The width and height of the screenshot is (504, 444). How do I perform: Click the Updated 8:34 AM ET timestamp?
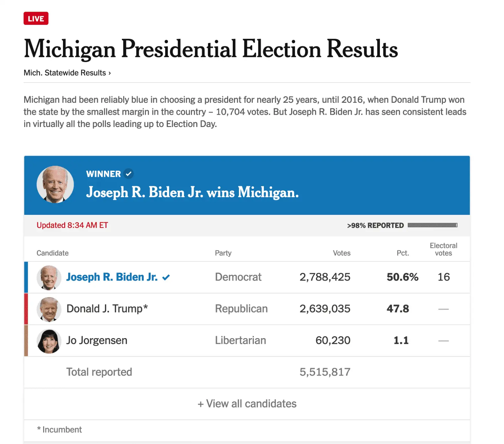(x=72, y=225)
